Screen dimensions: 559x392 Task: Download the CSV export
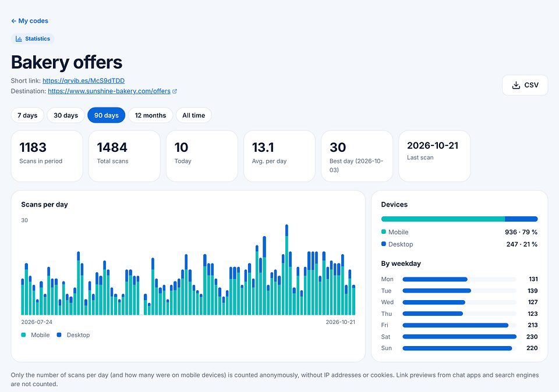point(525,85)
